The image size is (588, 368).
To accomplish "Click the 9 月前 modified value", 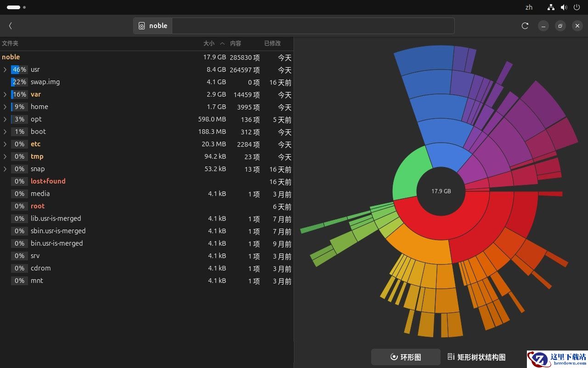I will tap(282, 244).
